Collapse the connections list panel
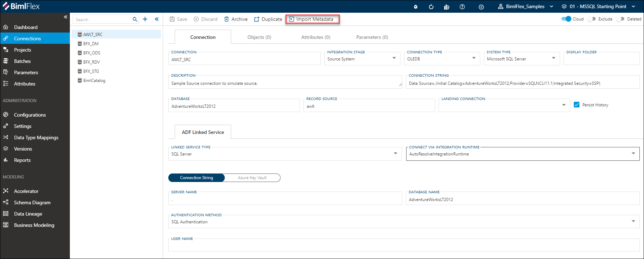 [157, 19]
